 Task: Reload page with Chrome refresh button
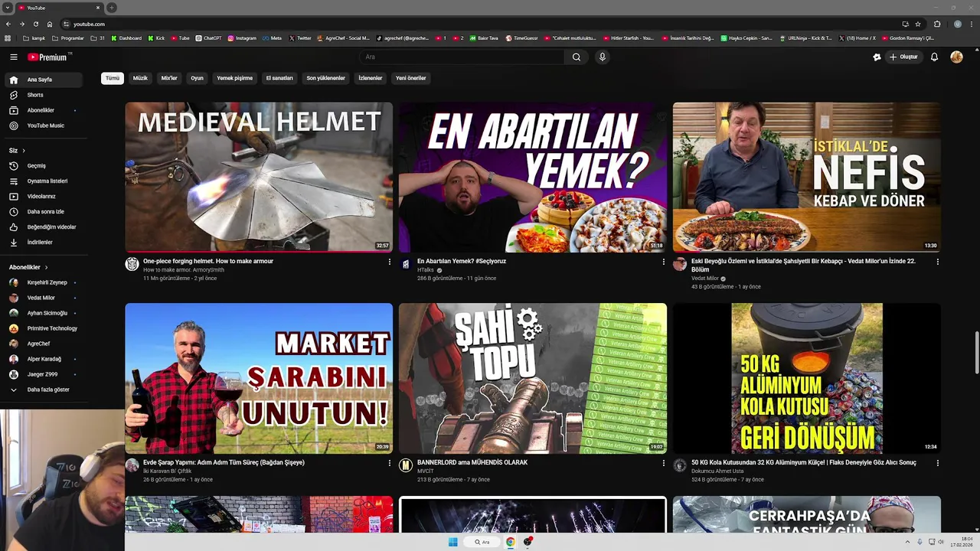(35, 24)
